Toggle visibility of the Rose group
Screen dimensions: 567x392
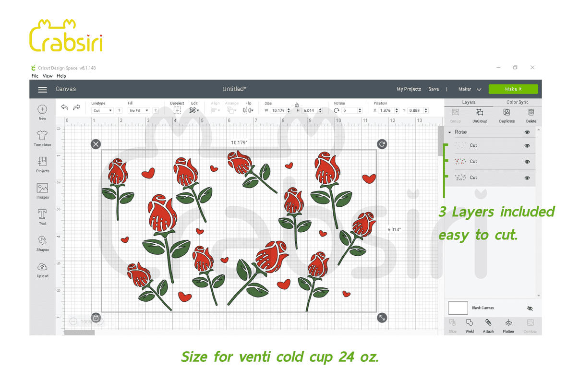click(x=527, y=132)
